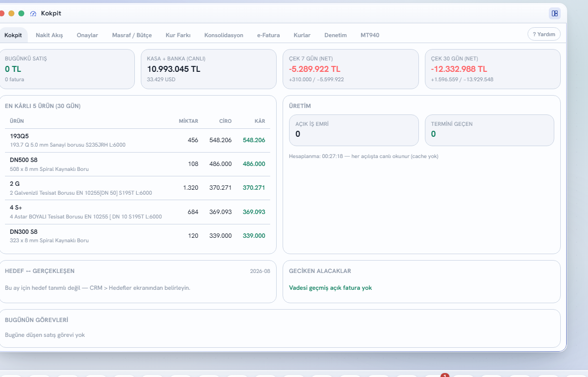Viewport: 588px width, 377px height.
Task: Switch to the e-Fatura tab
Action: pyautogui.click(x=269, y=35)
